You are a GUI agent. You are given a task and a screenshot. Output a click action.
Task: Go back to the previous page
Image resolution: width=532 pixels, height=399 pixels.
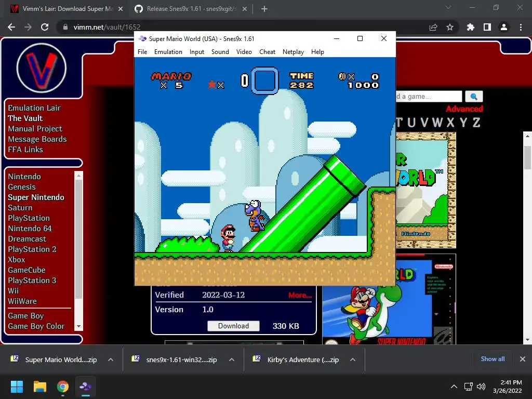tap(11, 27)
